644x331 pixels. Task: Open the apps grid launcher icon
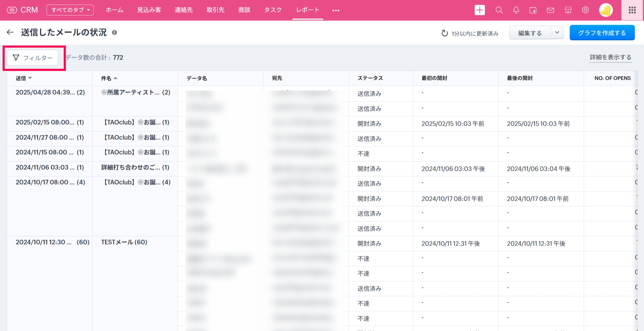pyautogui.click(x=632, y=10)
